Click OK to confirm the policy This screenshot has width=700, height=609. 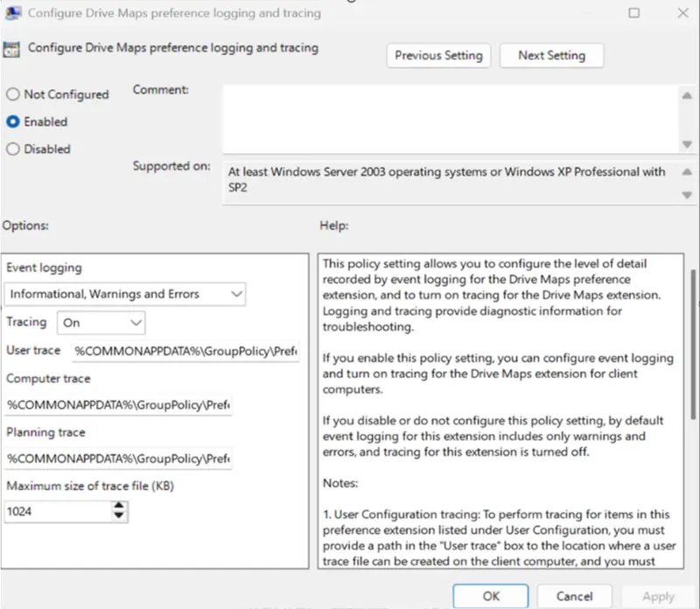click(491, 596)
